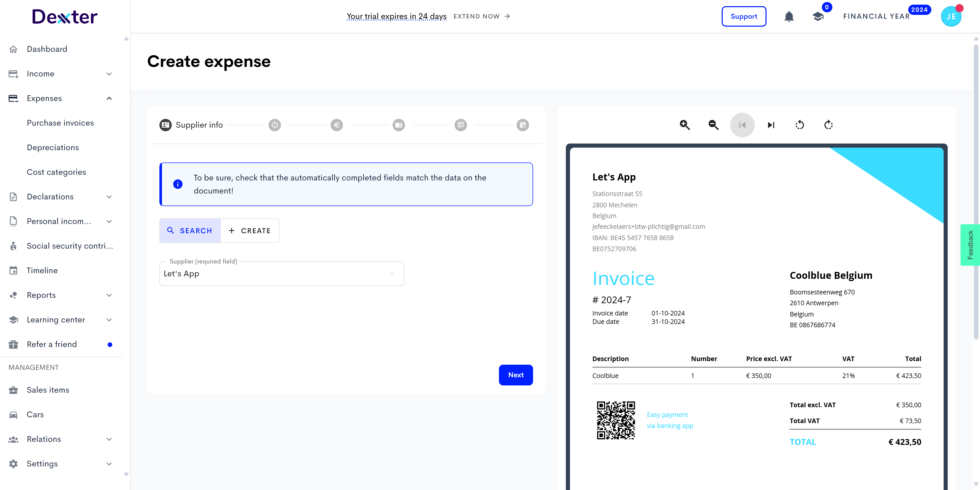The width and height of the screenshot is (980, 490).
Task: Click the Dashboard home icon
Action: (13, 49)
